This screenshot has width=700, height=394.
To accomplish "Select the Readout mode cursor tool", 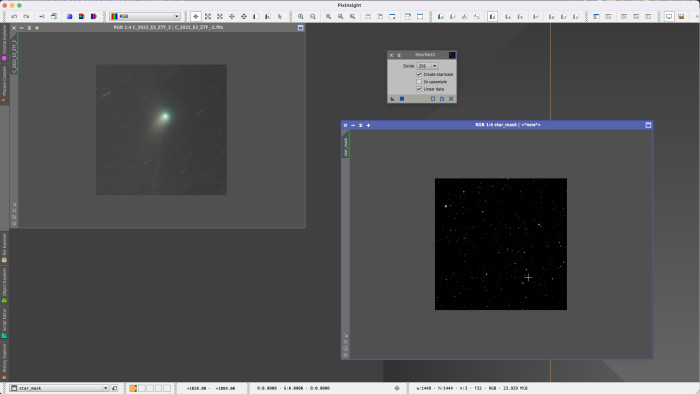I will tap(196, 17).
